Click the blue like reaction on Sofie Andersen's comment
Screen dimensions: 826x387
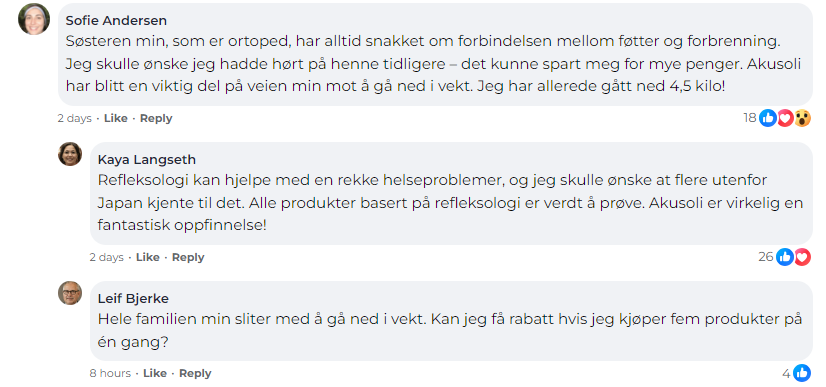[x=768, y=118]
